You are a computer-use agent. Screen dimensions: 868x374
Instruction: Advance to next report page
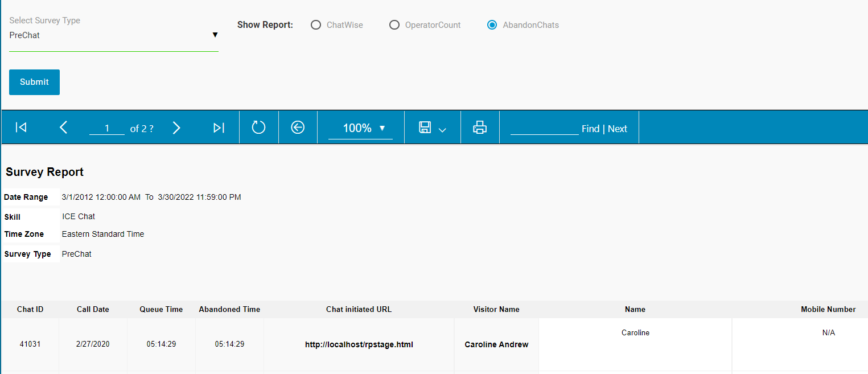click(176, 128)
